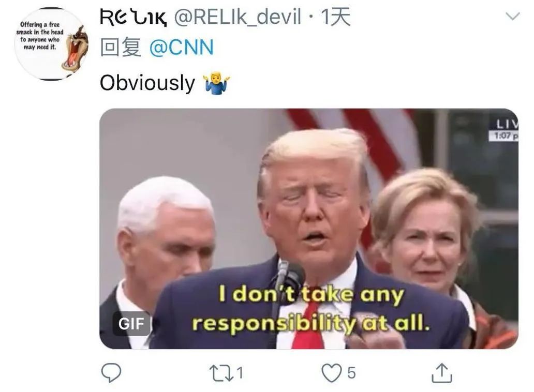Open the @CNN mention link

pyautogui.click(x=182, y=47)
